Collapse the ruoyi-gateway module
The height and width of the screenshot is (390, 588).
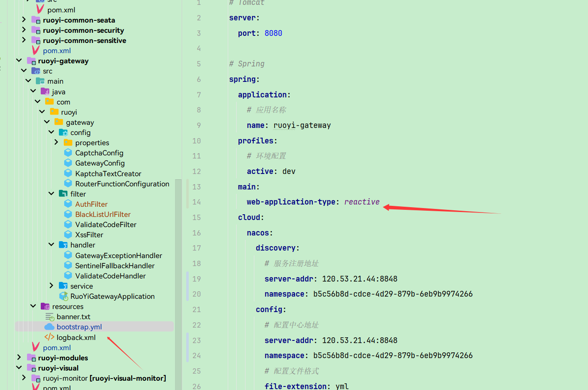(19, 60)
